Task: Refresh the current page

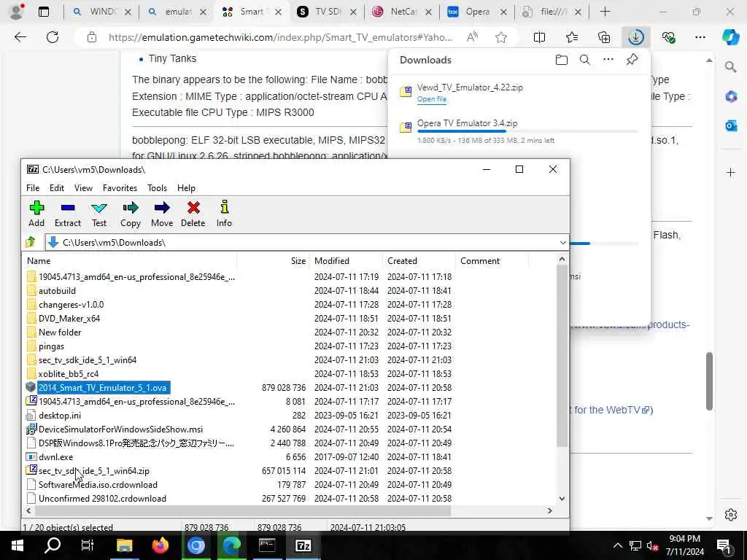Action: coord(53,37)
